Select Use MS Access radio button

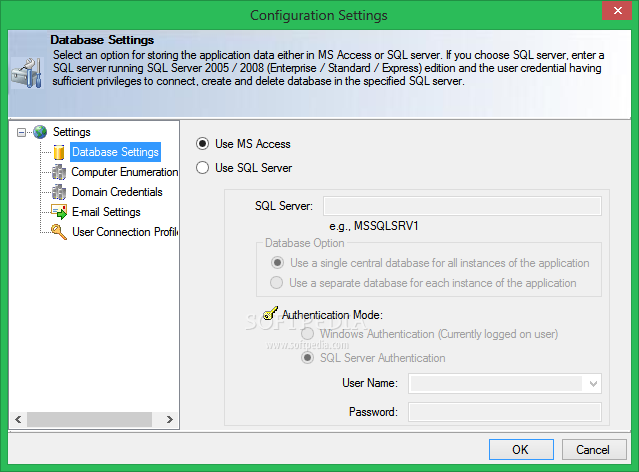pos(203,143)
